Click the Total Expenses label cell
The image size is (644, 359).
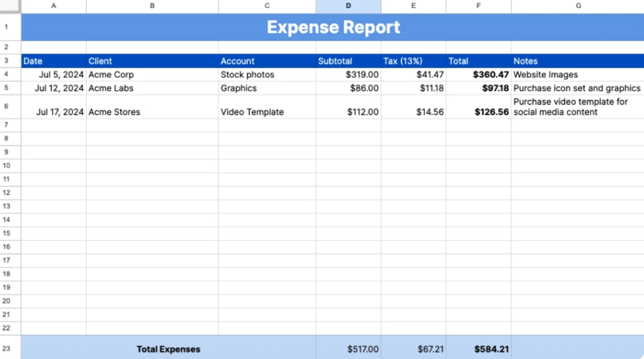point(169,349)
